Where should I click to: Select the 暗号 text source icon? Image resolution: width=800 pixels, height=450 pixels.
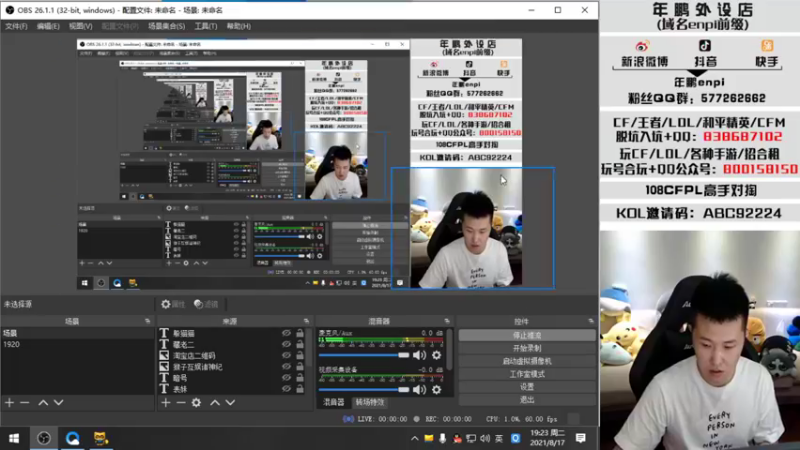(x=164, y=378)
